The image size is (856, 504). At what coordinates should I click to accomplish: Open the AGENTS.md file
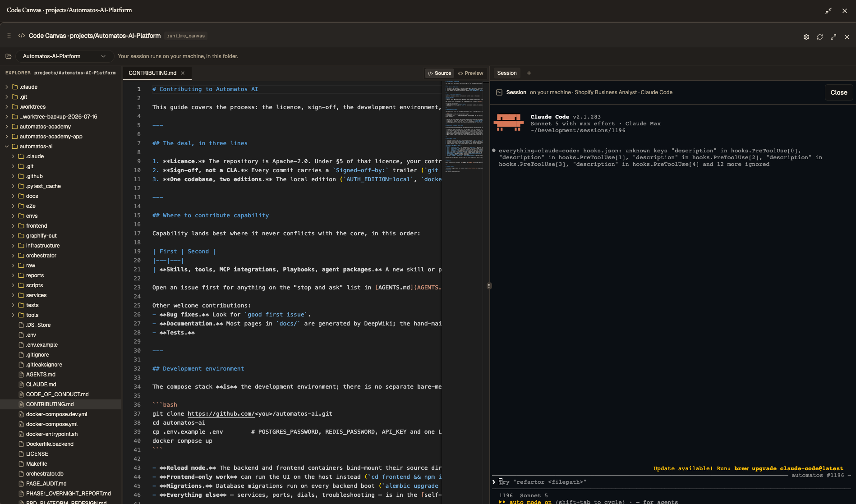pyautogui.click(x=61, y=375)
